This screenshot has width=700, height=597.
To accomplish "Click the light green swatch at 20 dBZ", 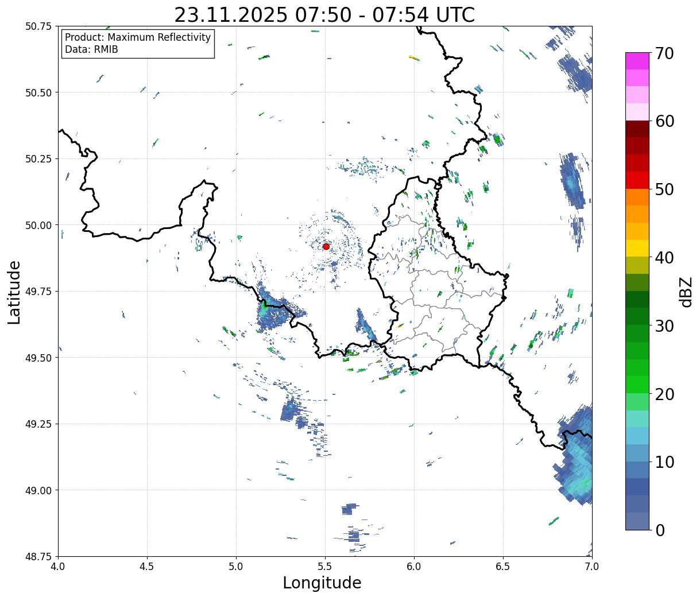I will (637, 401).
